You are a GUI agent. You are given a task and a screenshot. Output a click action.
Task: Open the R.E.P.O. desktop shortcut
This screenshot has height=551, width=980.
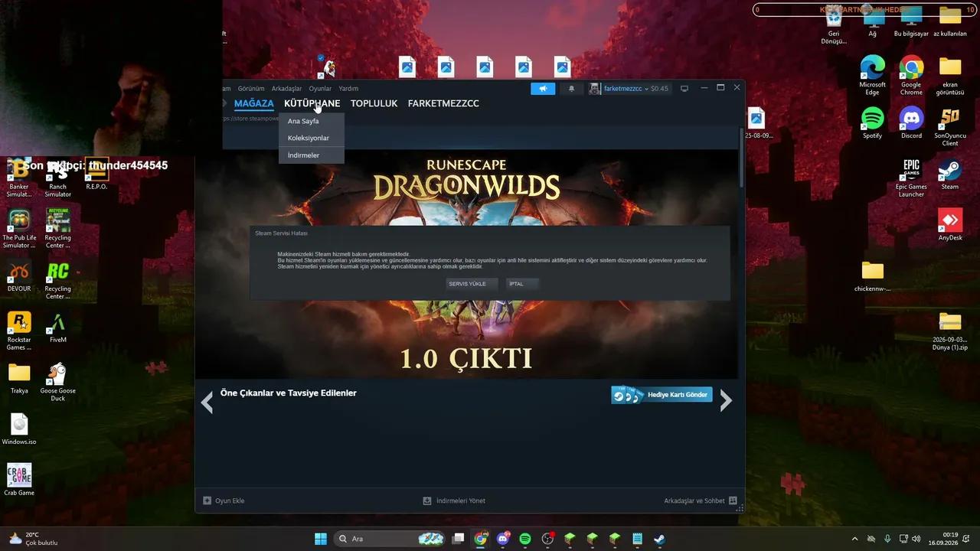coord(96,174)
